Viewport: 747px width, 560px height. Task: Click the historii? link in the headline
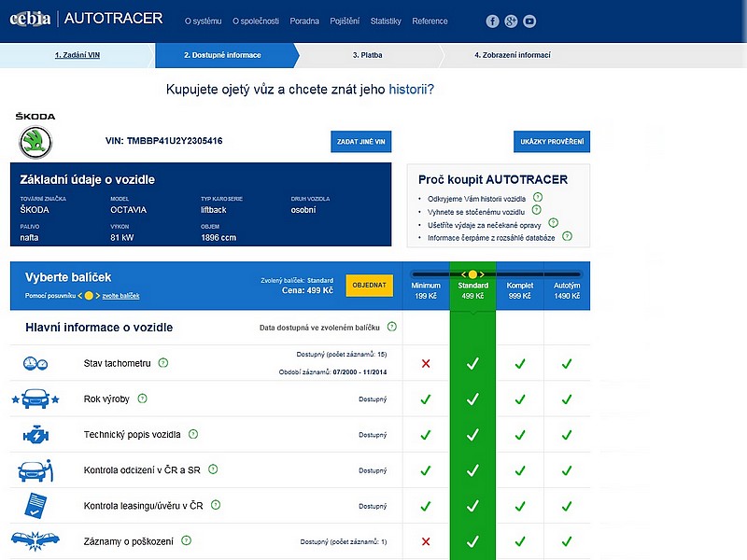pos(411,90)
